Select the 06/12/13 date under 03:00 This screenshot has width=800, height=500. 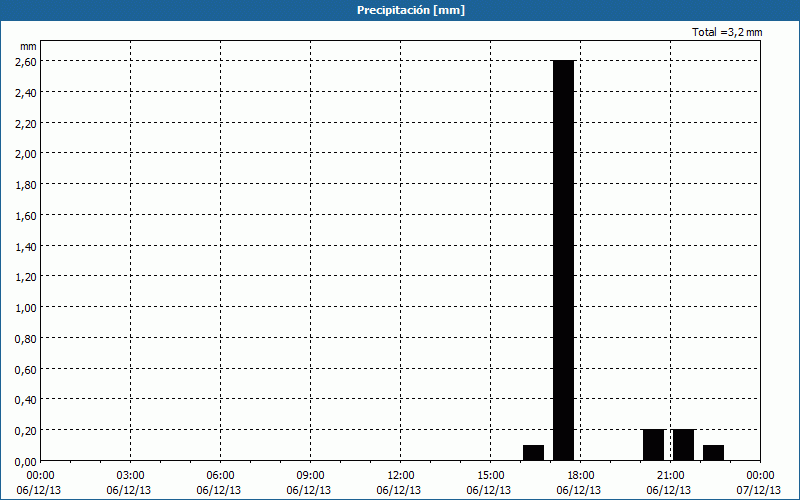click(x=129, y=490)
